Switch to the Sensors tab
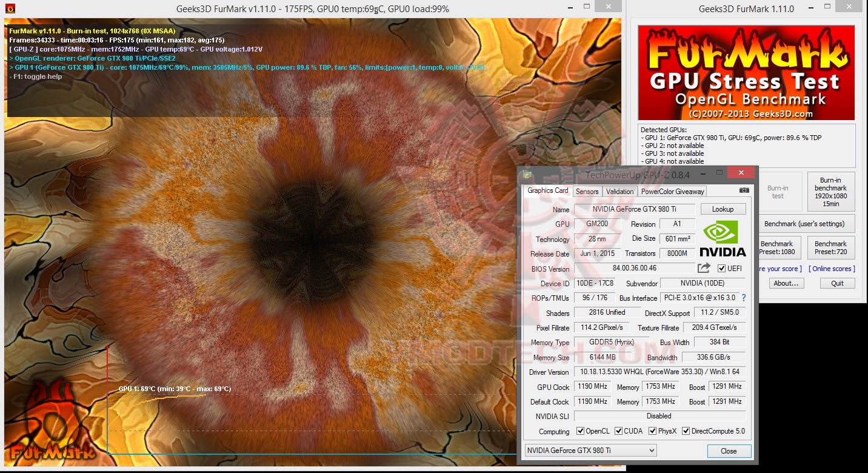868x473 pixels. point(587,191)
